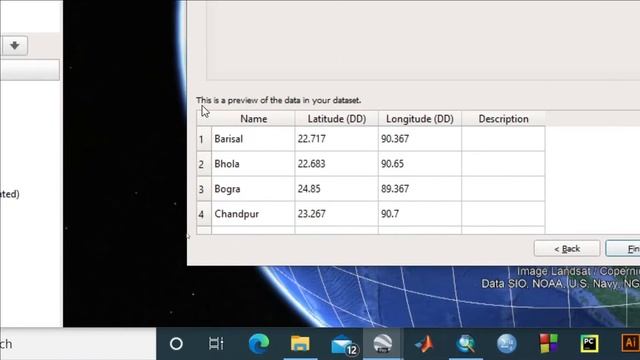Open File Explorer from the taskbar
The height and width of the screenshot is (360, 640).
300,343
